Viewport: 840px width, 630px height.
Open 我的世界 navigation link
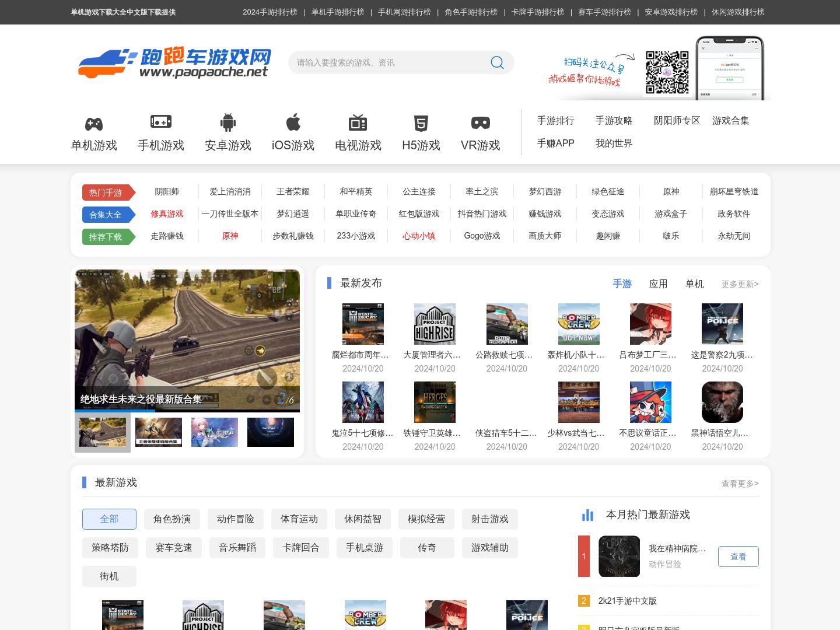click(x=614, y=143)
